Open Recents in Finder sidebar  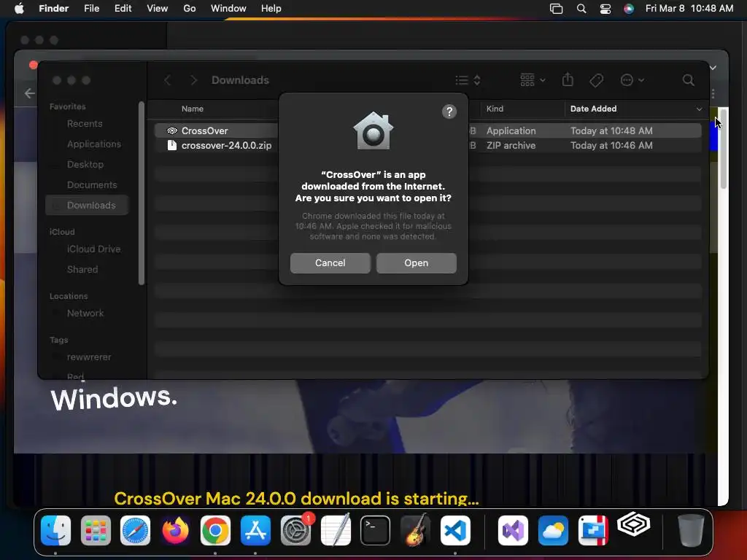tap(85, 123)
